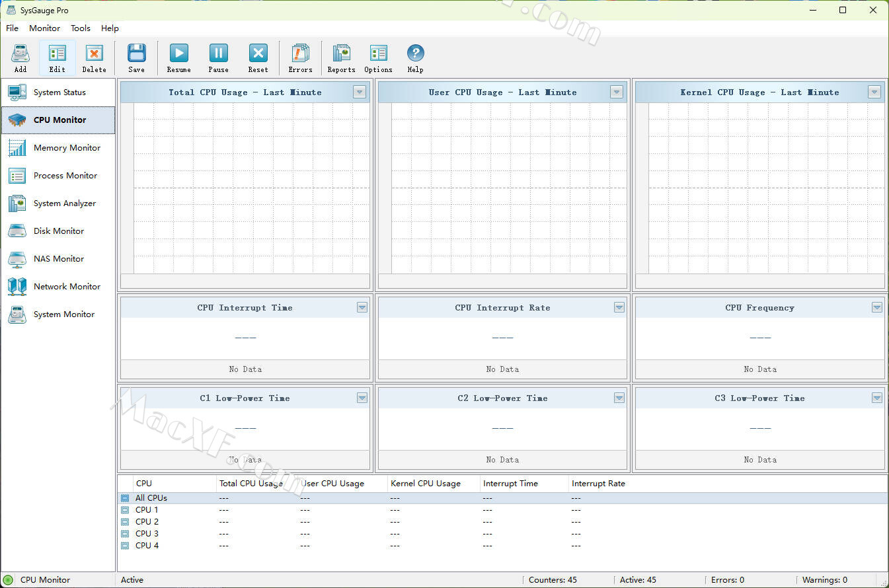Expand the CPU Frequency panel dropdown
This screenshot has width=889, height=588.
click(876, 307)
